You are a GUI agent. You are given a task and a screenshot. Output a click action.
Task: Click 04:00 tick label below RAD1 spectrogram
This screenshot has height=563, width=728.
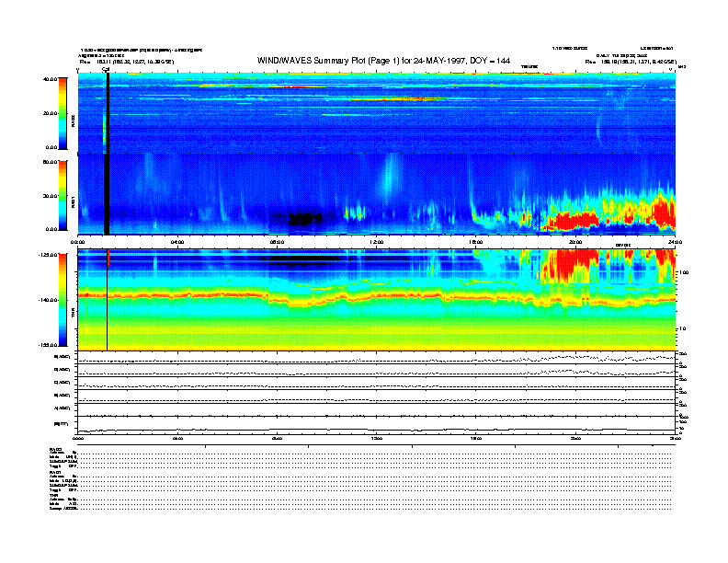tap(177, 242)
